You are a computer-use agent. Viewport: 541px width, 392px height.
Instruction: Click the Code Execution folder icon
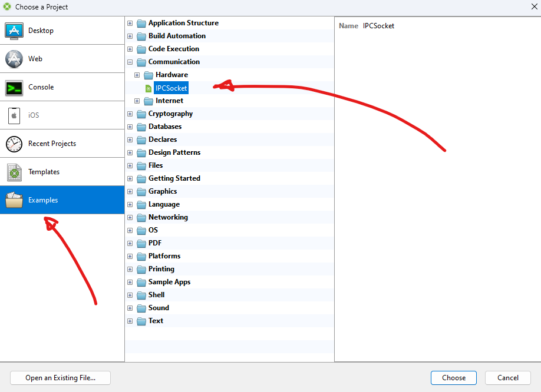coord(141,49)
